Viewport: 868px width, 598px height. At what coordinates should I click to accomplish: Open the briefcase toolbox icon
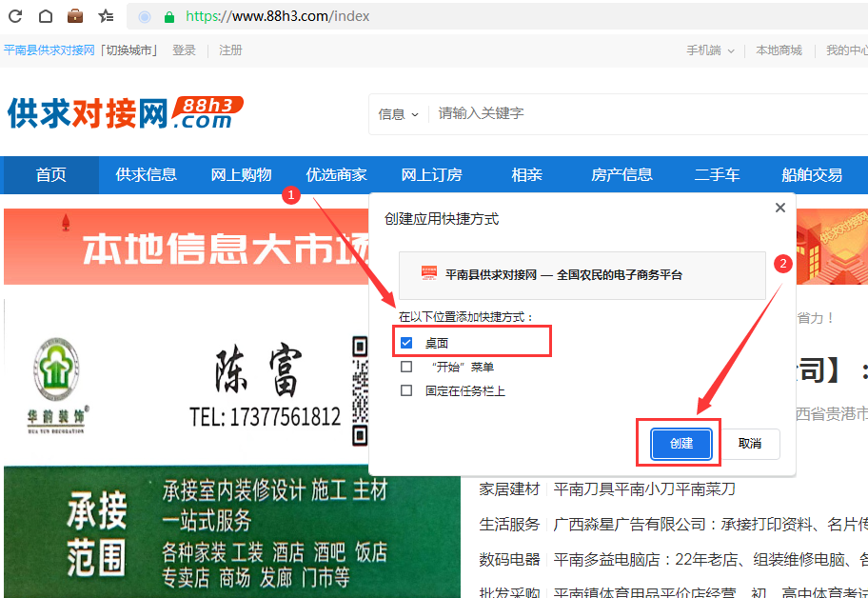click(x=75, y=16)
